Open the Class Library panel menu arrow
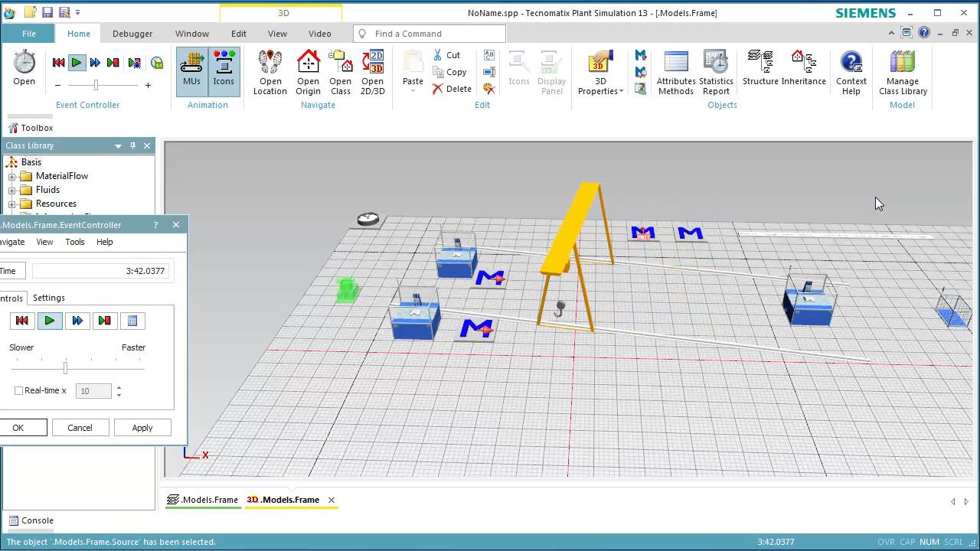This screenshot has height=551, width=980. pos(118,145)
